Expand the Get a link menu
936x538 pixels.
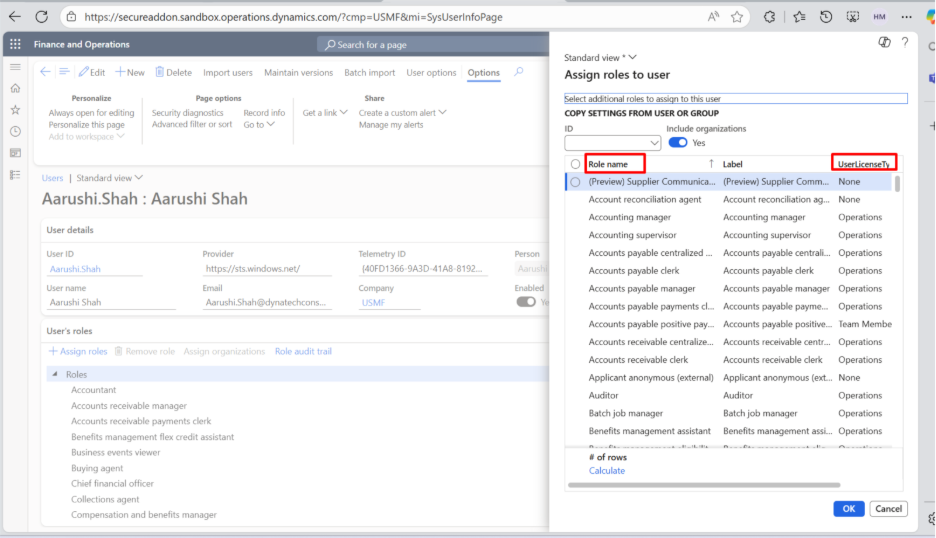pos(325,112)
